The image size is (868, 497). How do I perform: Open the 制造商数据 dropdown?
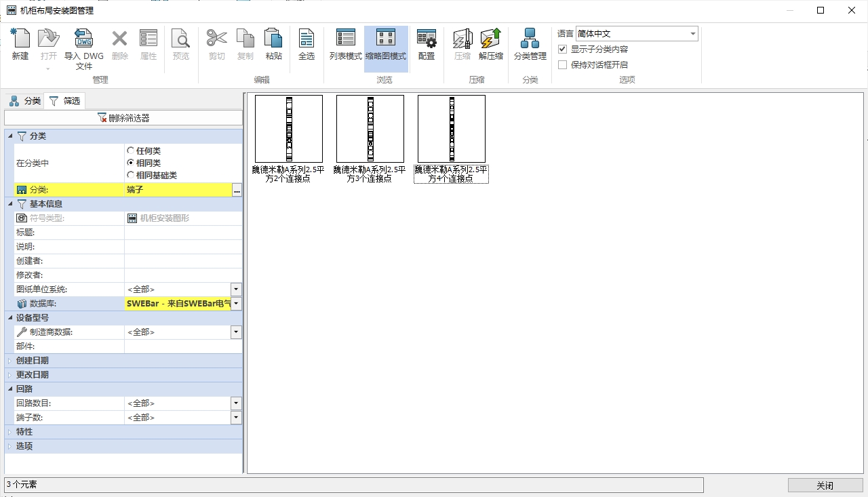click(x=236, y=332)
